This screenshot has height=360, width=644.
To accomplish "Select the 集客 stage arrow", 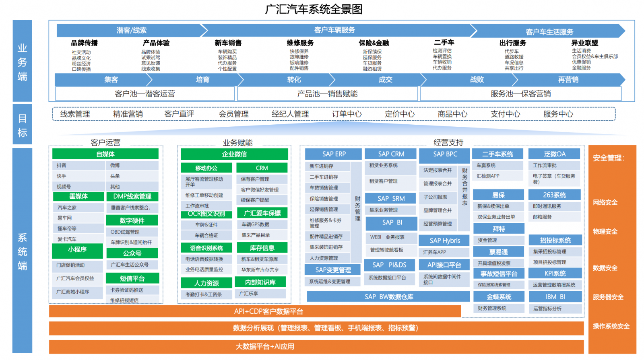I will pos(111,80).
